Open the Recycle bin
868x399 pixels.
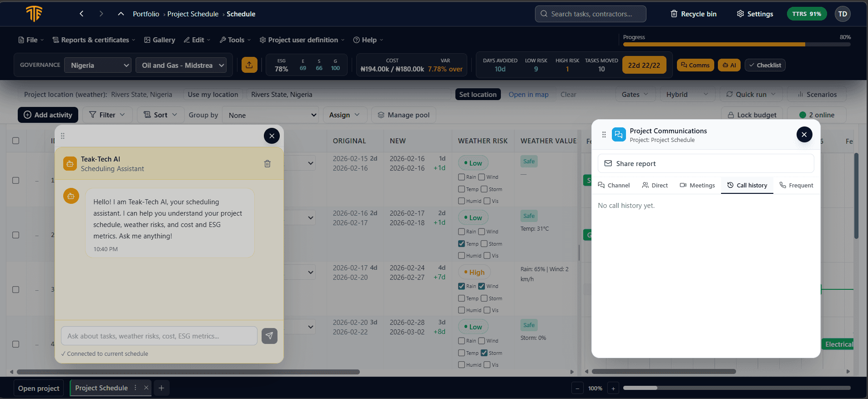tap(694, 14)
